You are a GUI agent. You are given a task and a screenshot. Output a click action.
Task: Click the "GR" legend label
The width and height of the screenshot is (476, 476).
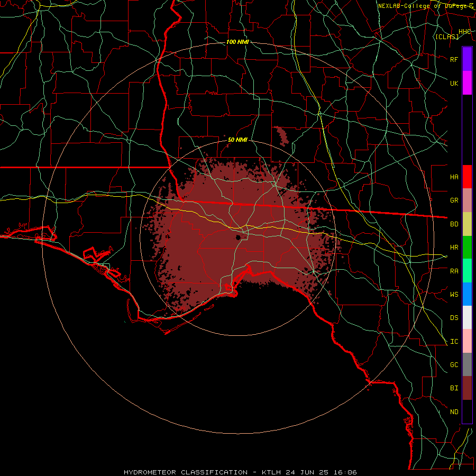454,200
